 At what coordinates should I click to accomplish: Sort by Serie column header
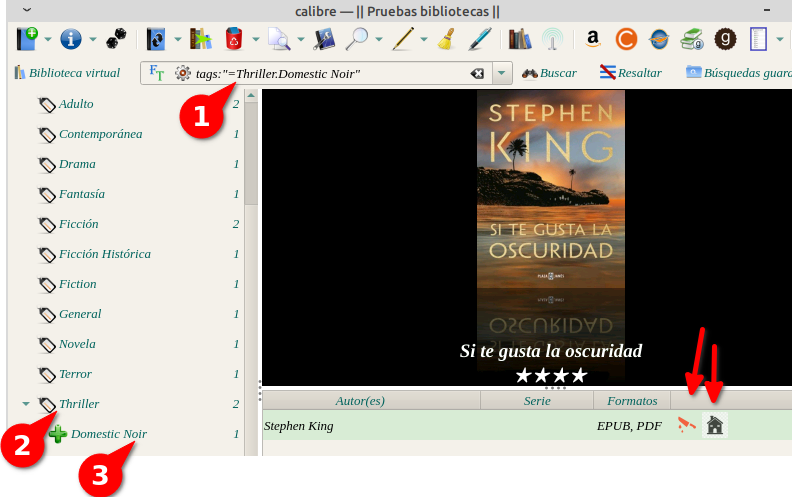pyautogui.click(x=537, y=401)
